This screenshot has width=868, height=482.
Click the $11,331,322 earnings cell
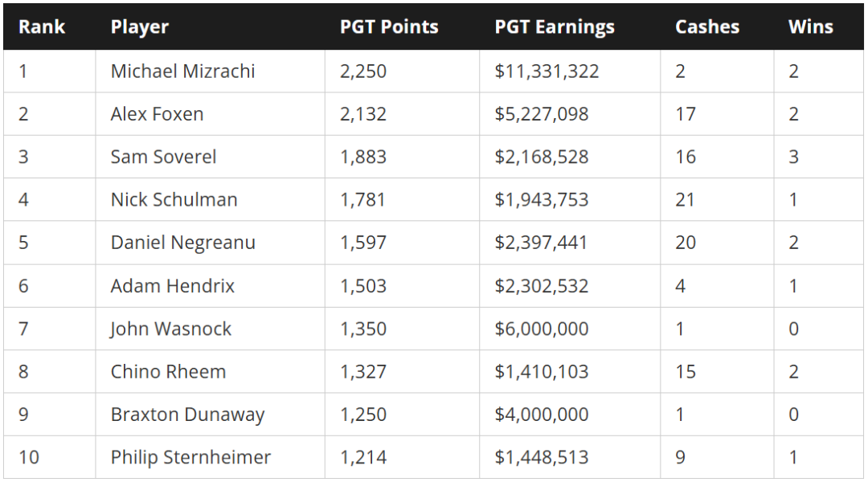click(547, 71)
